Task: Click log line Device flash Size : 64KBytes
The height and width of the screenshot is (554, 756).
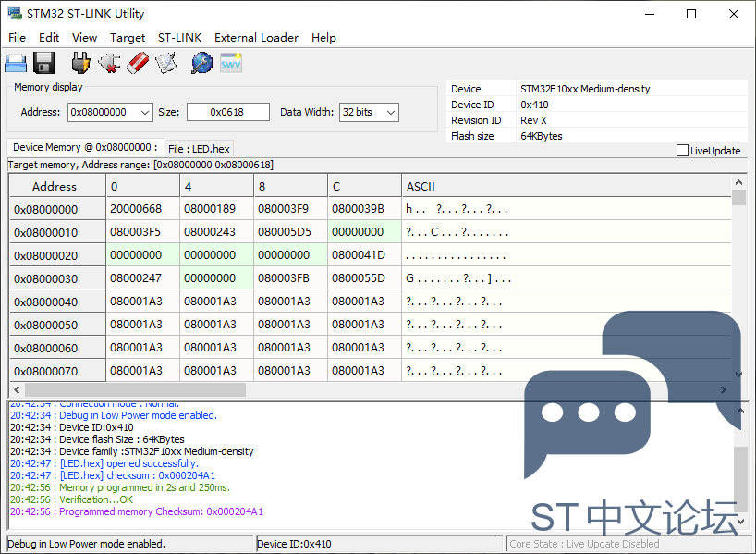Action: [x=97, y=439]
